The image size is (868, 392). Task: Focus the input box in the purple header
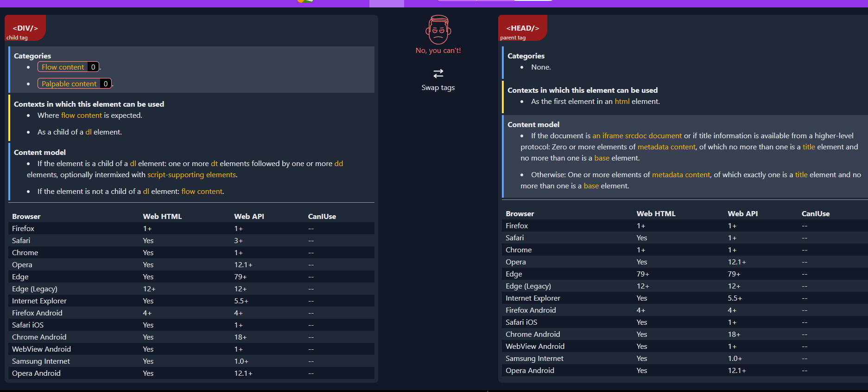pos(495,0)
